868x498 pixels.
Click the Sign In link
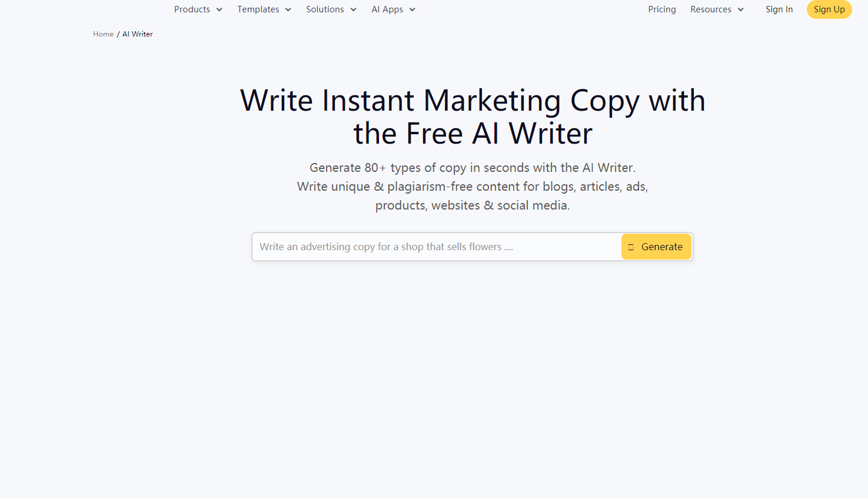779,9
